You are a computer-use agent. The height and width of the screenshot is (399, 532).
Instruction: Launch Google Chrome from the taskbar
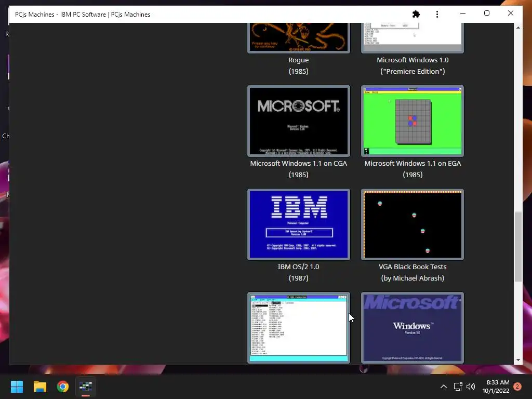point(63,387)
